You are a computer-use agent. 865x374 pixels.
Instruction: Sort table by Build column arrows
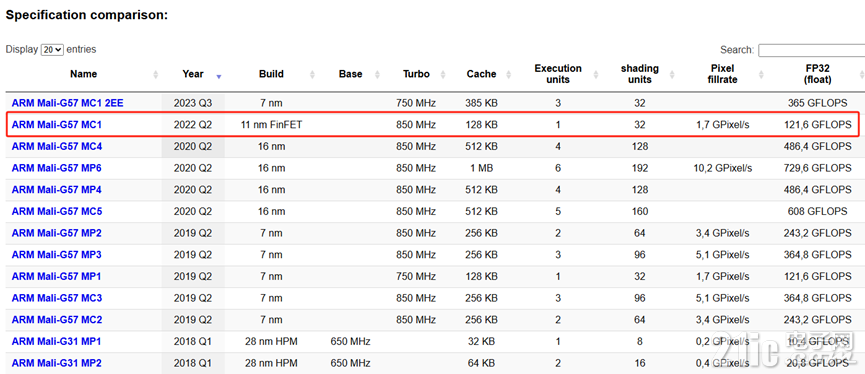click(313, 74)
